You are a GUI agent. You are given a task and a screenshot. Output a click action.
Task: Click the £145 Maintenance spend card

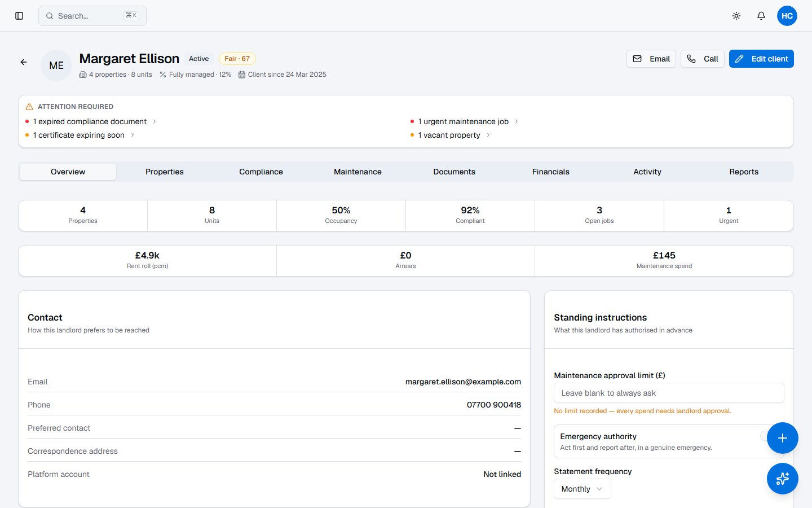[x=664, y=261]
